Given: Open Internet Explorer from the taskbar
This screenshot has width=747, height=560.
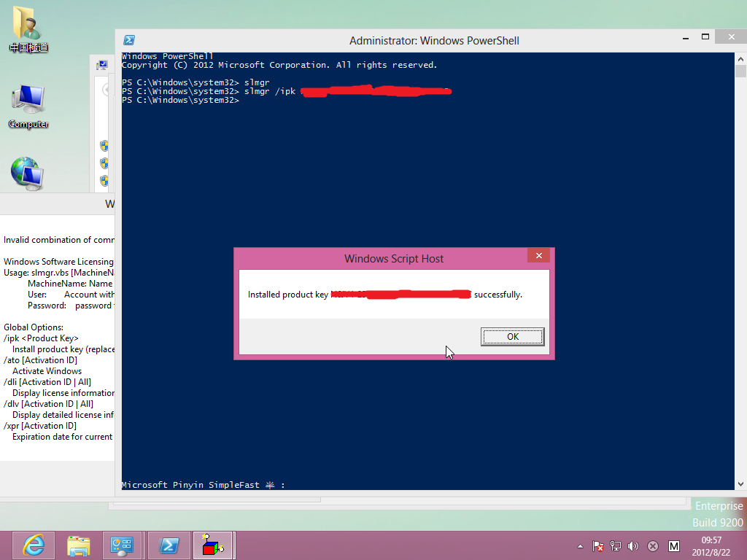Looking at the screenshot, I should pyautogui.click(x=34, y=545).
